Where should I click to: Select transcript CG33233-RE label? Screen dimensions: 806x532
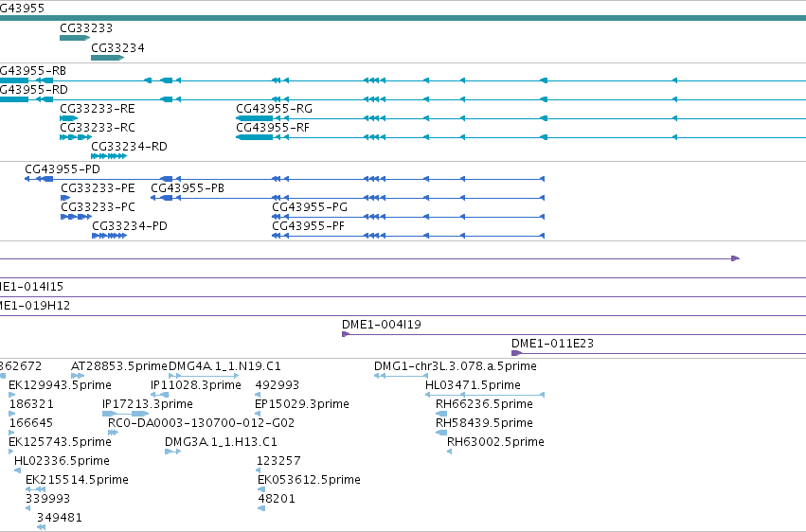tap(98, 109)
